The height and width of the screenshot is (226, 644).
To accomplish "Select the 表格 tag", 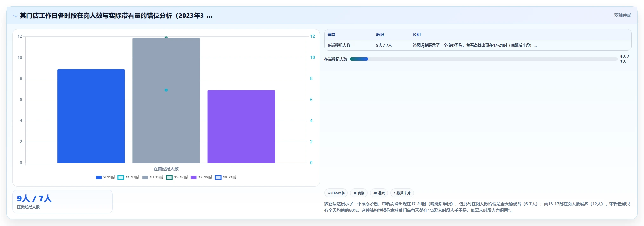I will point(359,193).
